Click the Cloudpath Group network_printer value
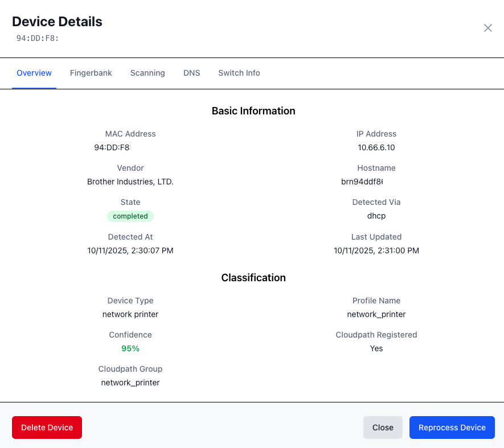 coord(130,383)
